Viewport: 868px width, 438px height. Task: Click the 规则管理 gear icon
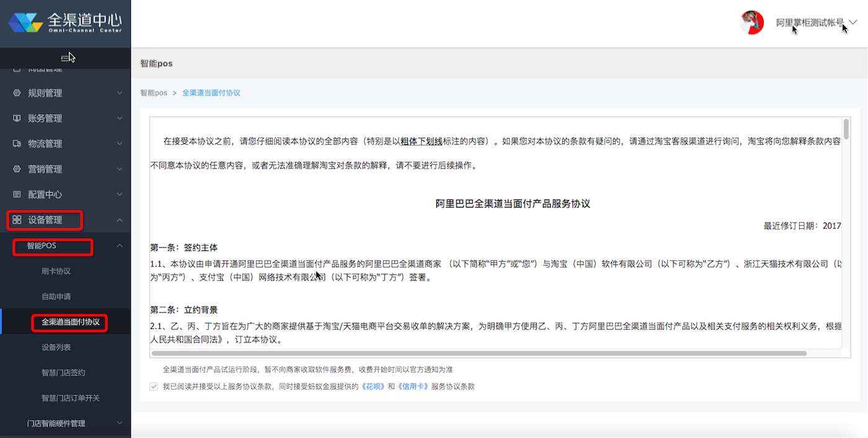point(17,93)
